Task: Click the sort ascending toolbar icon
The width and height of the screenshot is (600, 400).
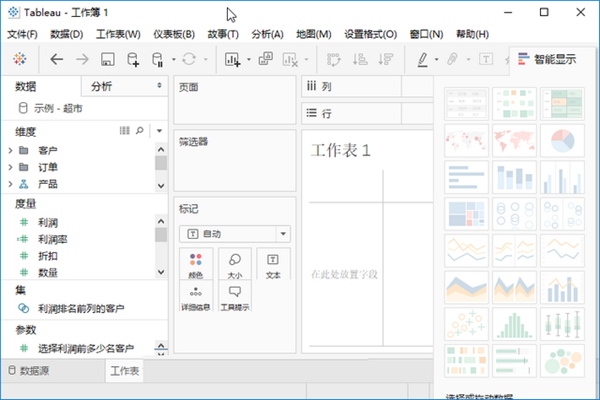Action: (x=359, y=60)
